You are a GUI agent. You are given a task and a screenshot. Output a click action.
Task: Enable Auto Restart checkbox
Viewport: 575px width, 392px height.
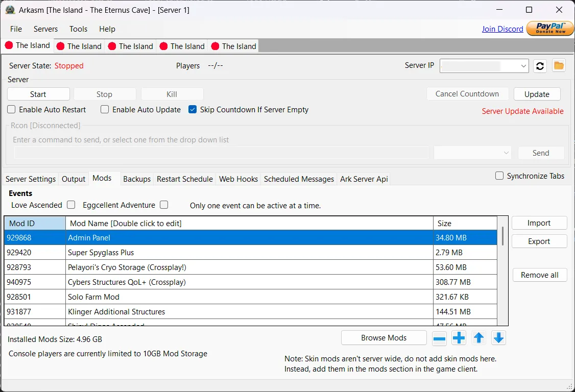[x=11, y=110]
